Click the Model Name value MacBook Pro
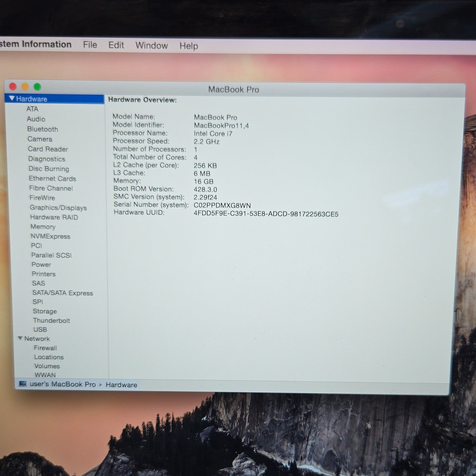Image resolution: width=476 pixels, height=476 pixels. (x=215, y=117)
